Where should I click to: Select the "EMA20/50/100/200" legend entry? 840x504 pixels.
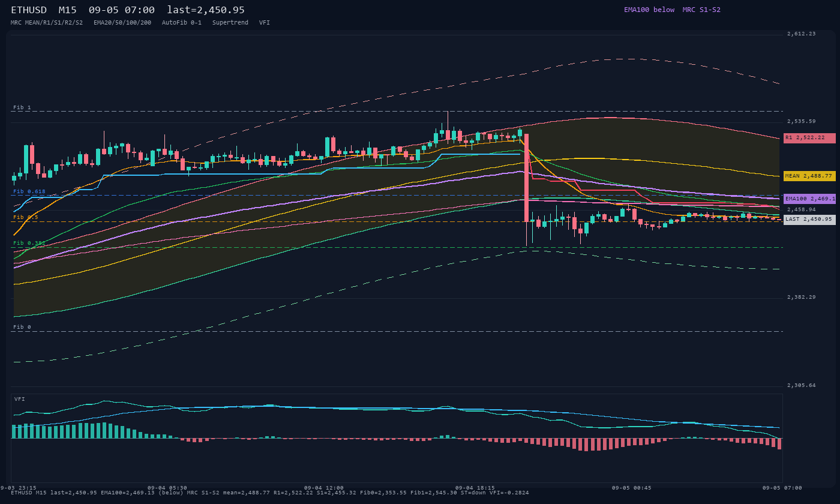(122, 23)
